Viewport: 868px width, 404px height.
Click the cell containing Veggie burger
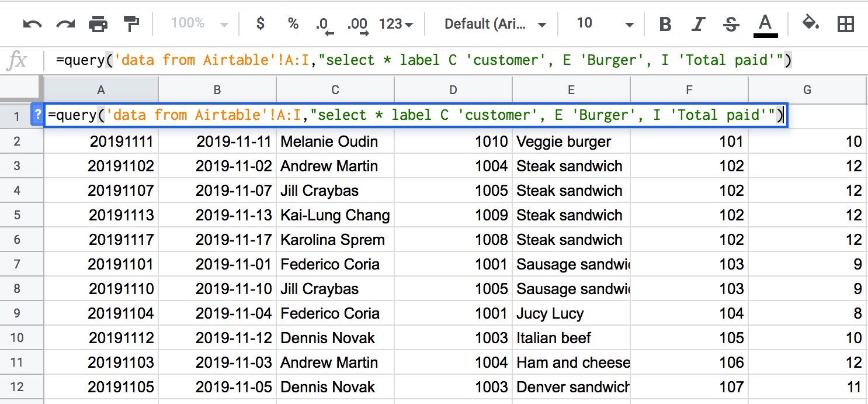(571, 141)
